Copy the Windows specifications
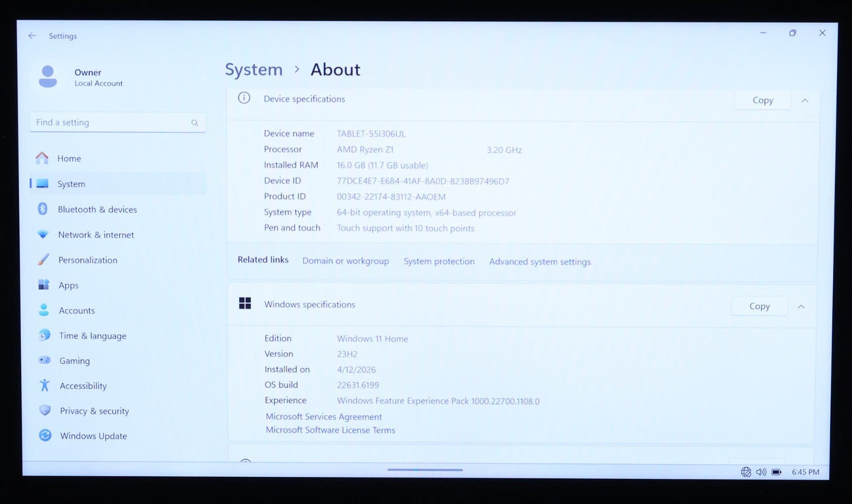852x504 pixels. [759, 306]
